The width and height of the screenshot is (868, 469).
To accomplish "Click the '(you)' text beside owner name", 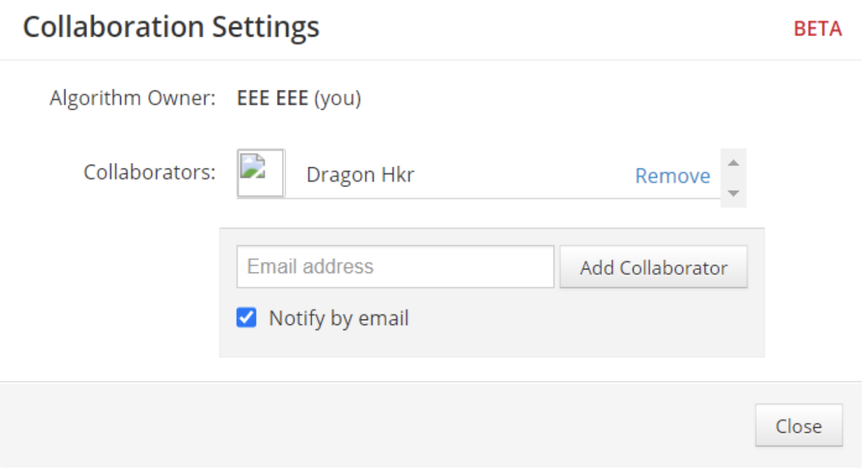I will pos(338,98).
